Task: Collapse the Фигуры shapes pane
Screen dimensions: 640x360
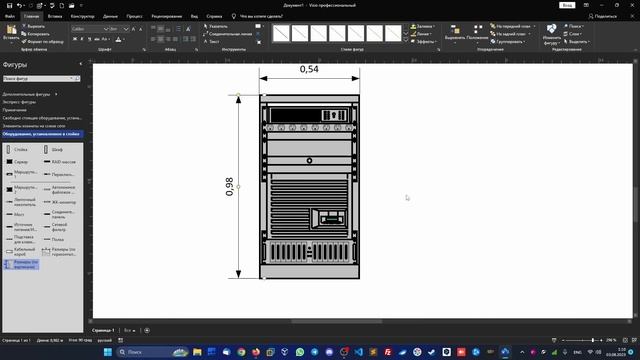Action: click(x=80, y=64)
